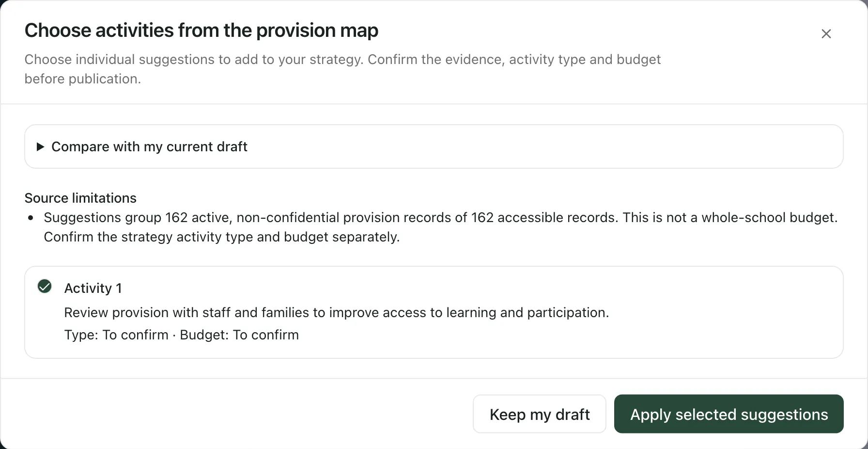This screenshot has width=868, height=449.
Task: Click Keep my draft button
Action: point(539,414)
